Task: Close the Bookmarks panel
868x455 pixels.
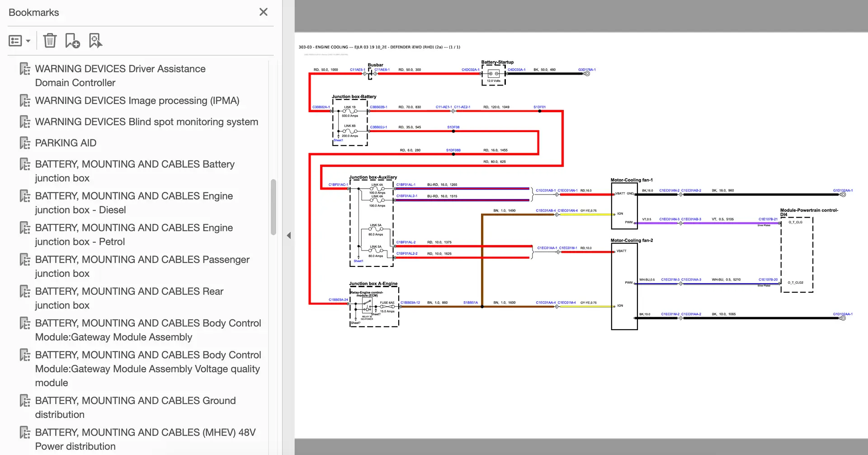Action: coord(264,12)
